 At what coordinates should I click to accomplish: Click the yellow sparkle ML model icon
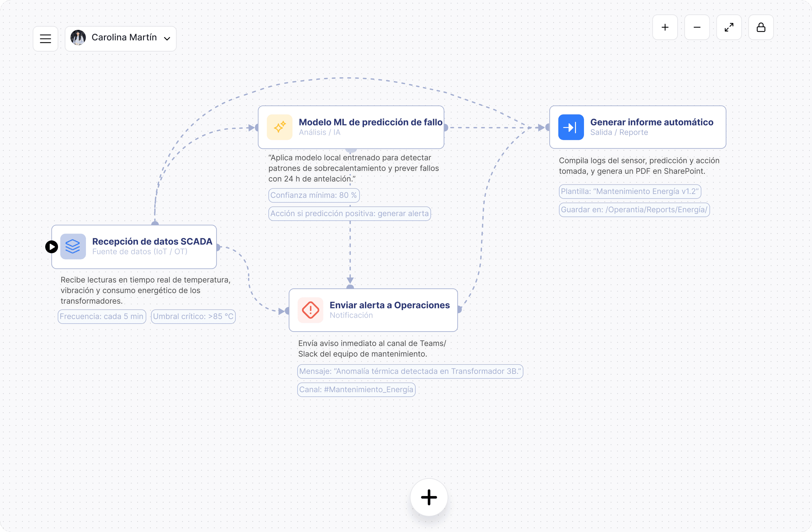point(279,127)
